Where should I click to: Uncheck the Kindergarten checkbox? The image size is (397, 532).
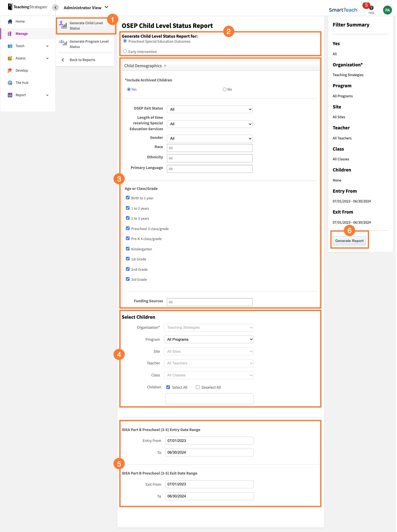coord(128,249)
